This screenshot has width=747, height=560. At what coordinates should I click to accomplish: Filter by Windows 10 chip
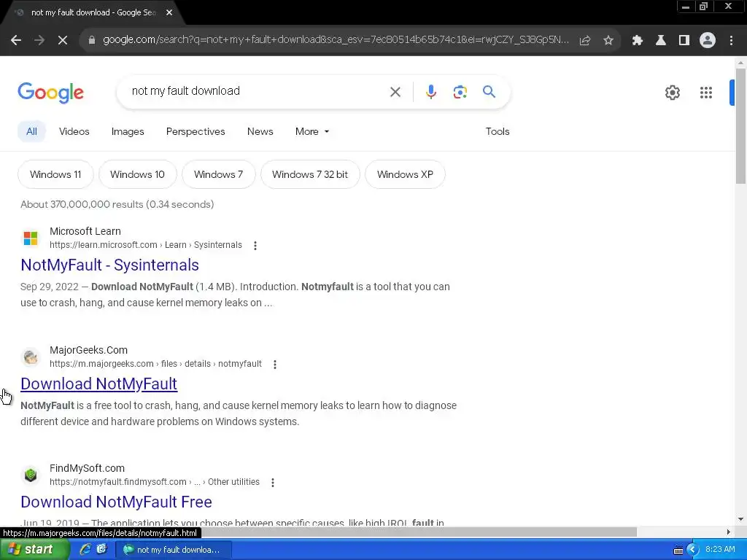(x=137, y=174)
